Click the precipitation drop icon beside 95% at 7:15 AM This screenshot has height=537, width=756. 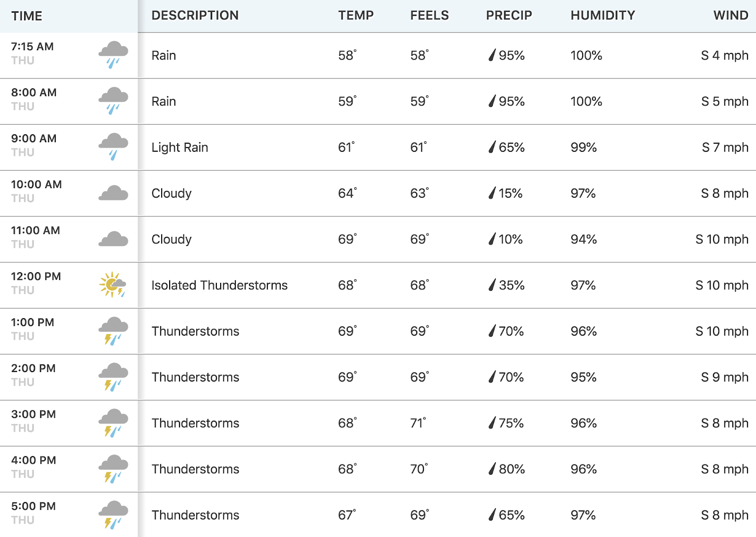pos(492,55)
